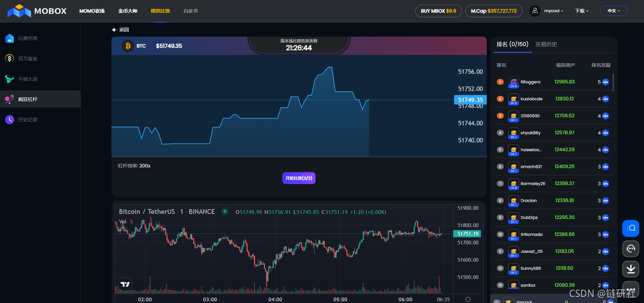644x303 pixels.
Task: Switch to the 交易历史 tab
Action: (x=546, y=44)
